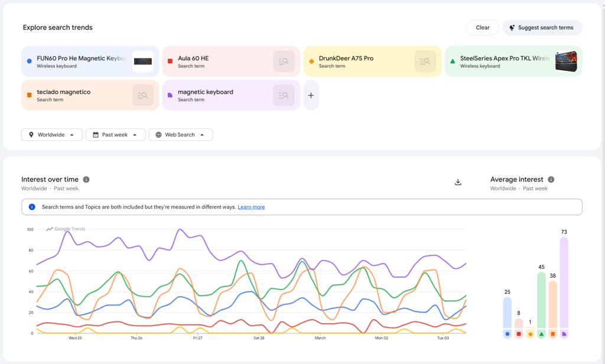Click the blue FUN60 average interest bar

tap(508, 313)
